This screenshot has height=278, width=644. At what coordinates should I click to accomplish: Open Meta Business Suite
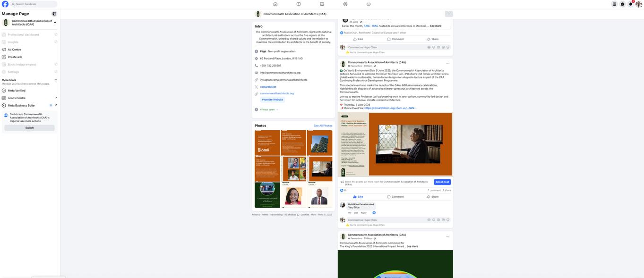coord(29,106)
